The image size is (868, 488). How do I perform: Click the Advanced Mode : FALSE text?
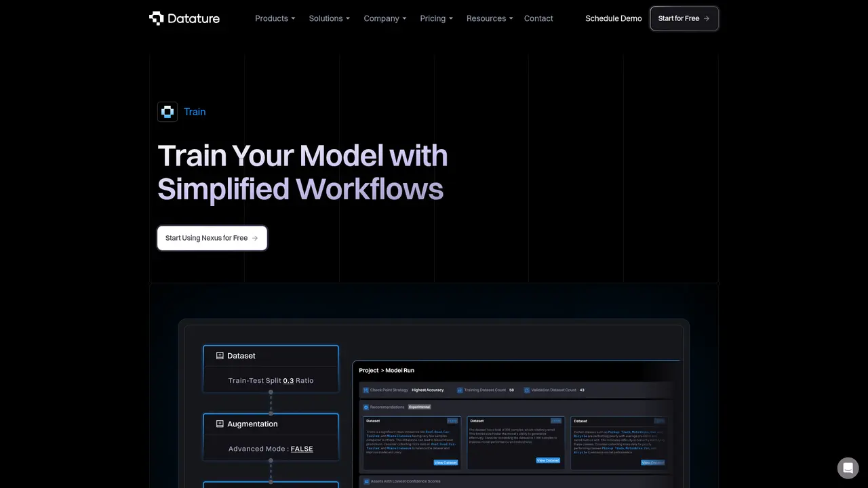click(271, 449)
